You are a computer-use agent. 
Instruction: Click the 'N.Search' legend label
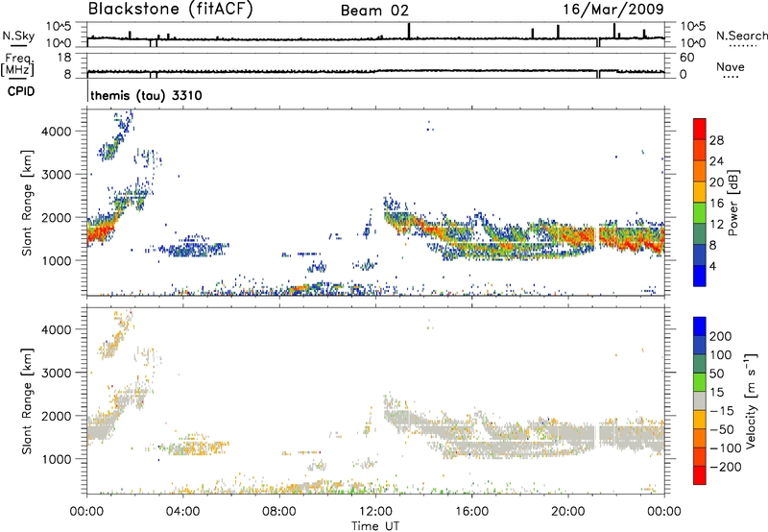(x=741, y=36)
